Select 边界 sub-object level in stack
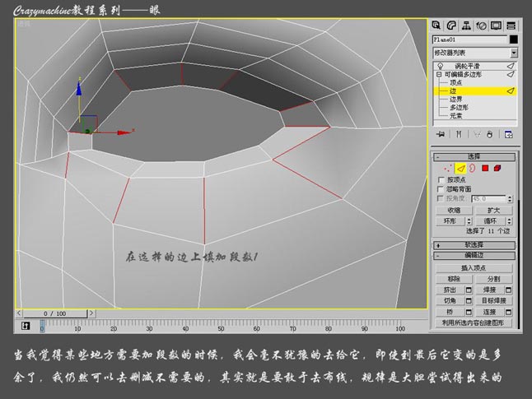 455,99
